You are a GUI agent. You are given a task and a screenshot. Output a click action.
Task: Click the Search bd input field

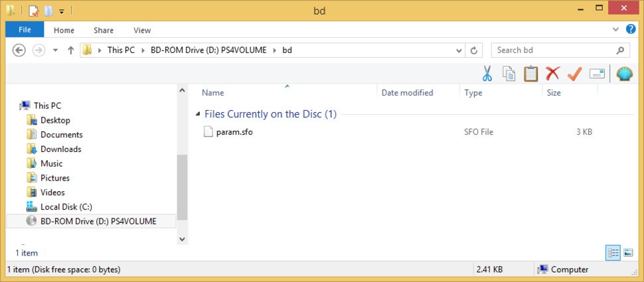(554, 50)
